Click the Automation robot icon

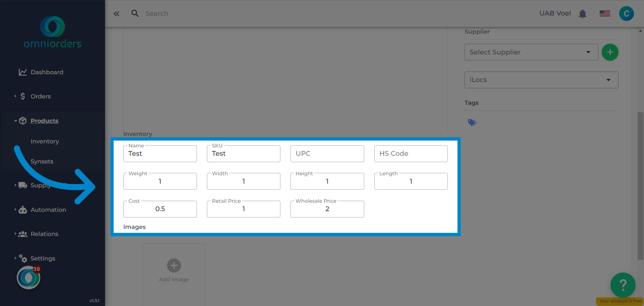tap(22, 210)
